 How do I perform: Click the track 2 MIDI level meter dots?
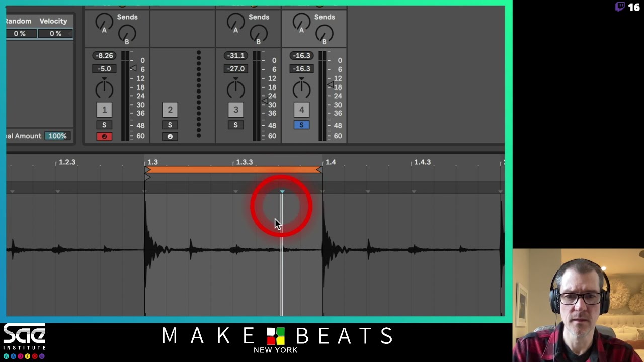[199, 94]
